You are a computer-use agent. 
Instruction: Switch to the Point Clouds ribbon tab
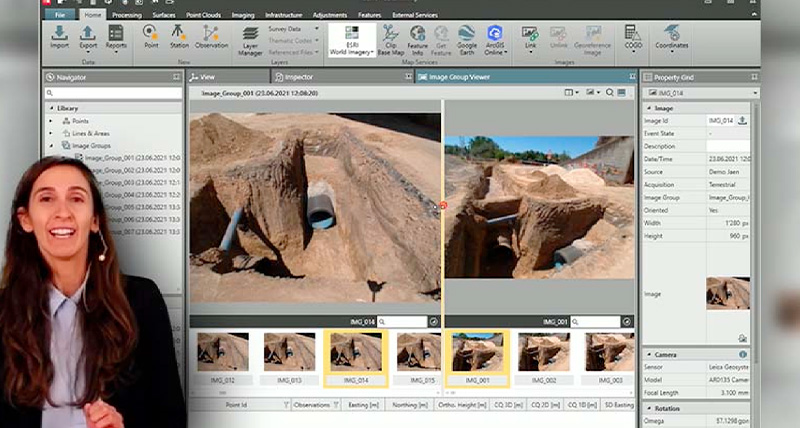pyautogui.click(x=203, y=15)
